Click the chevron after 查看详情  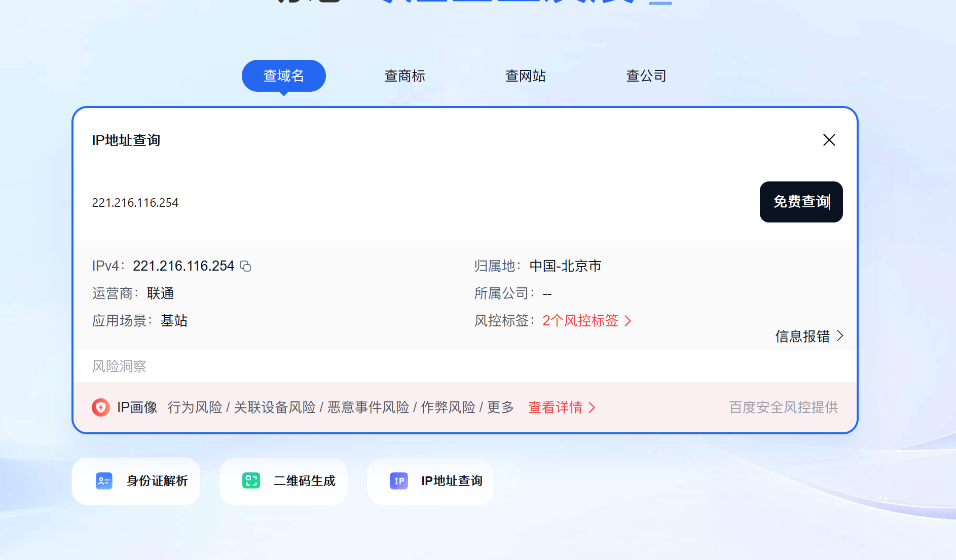(x=592, y=407)
